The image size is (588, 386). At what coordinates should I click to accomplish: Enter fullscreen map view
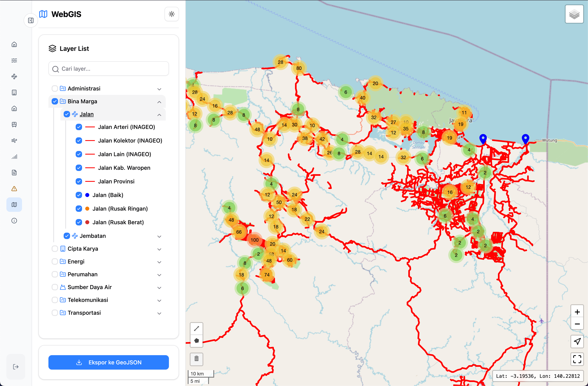577,359
